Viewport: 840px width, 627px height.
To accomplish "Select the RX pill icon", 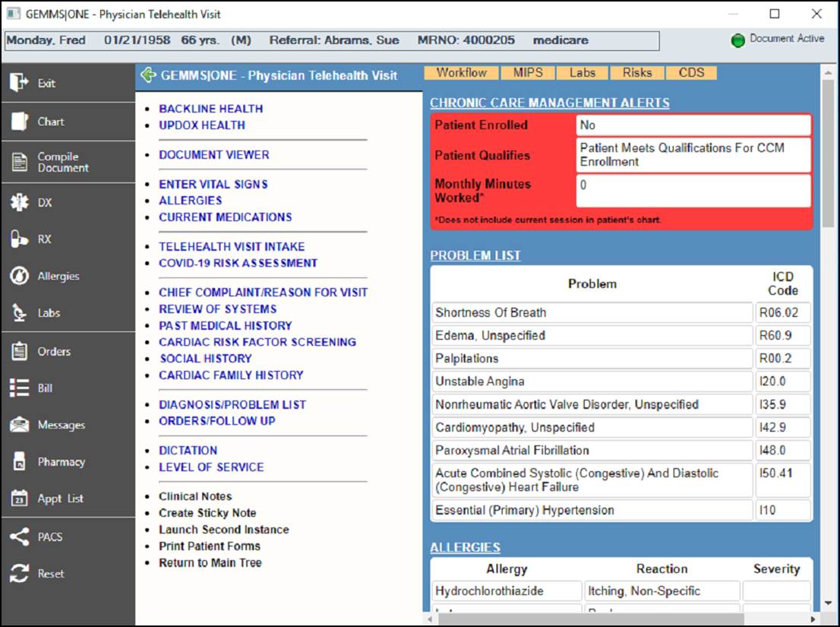I will [x=20, y=239].
